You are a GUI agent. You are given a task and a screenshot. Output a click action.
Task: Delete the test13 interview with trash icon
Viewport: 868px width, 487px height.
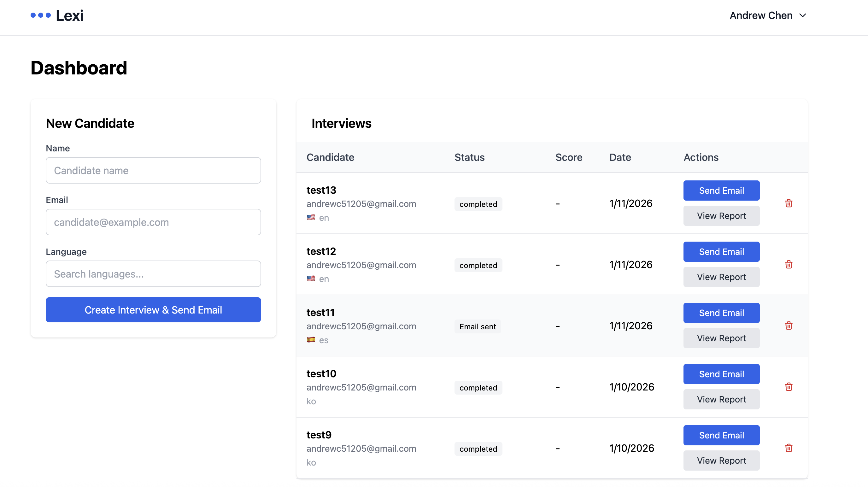pos(789,203)
